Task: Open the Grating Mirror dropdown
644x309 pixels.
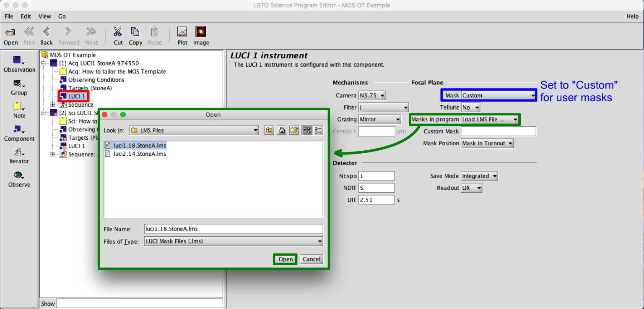Action: pos(380,119)
